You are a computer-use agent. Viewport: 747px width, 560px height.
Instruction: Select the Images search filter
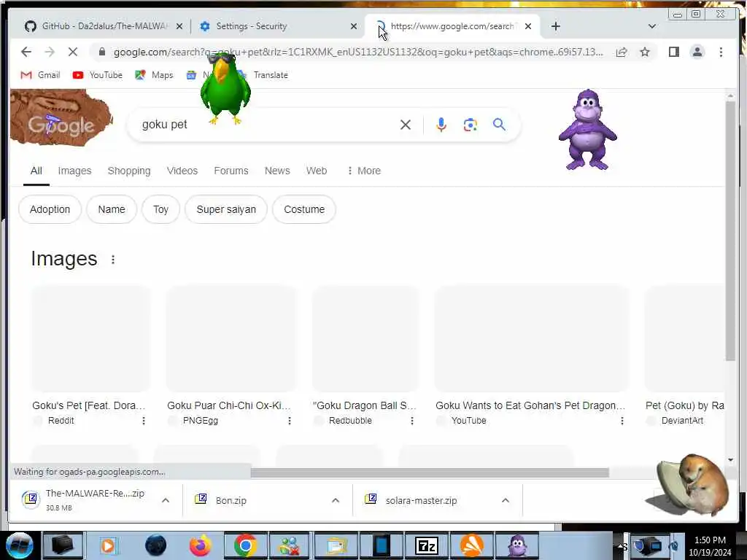75,171
